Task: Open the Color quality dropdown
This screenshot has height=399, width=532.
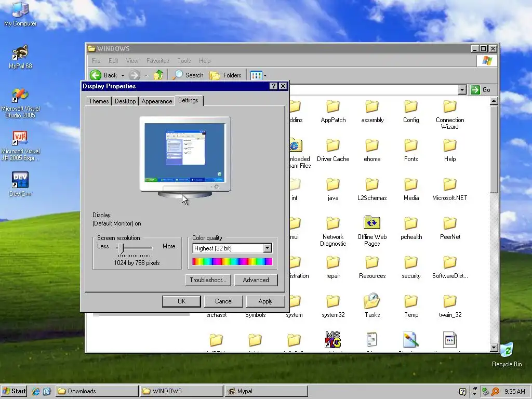Action: point(268,248)
